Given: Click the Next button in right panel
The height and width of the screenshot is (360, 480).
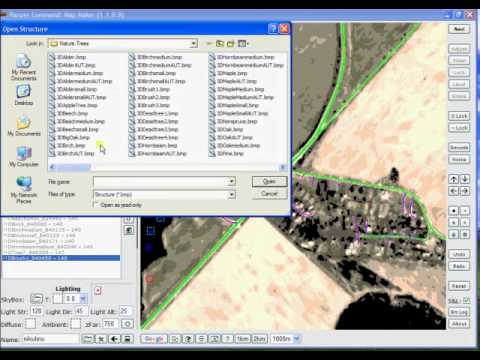Looking at the screenshot, I should click(459, 29).
